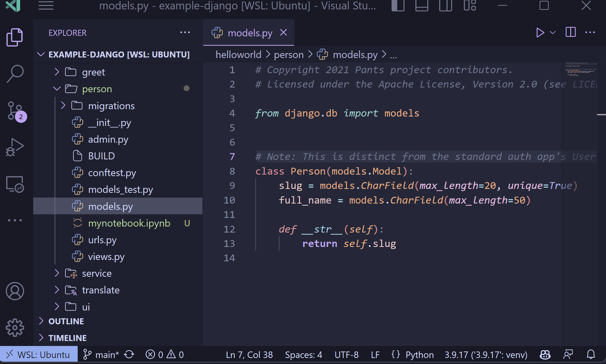
Task: Open views.py file
Action: [x=118, y=257]
